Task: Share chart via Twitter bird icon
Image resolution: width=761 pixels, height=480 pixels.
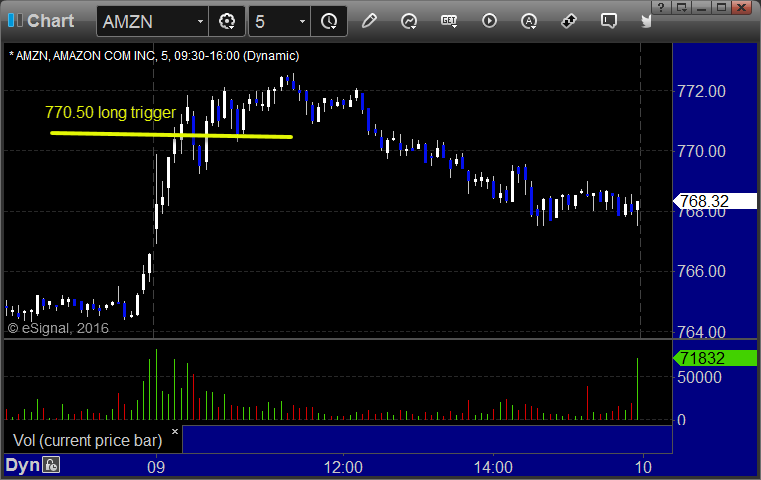Action: click(646, 21)
